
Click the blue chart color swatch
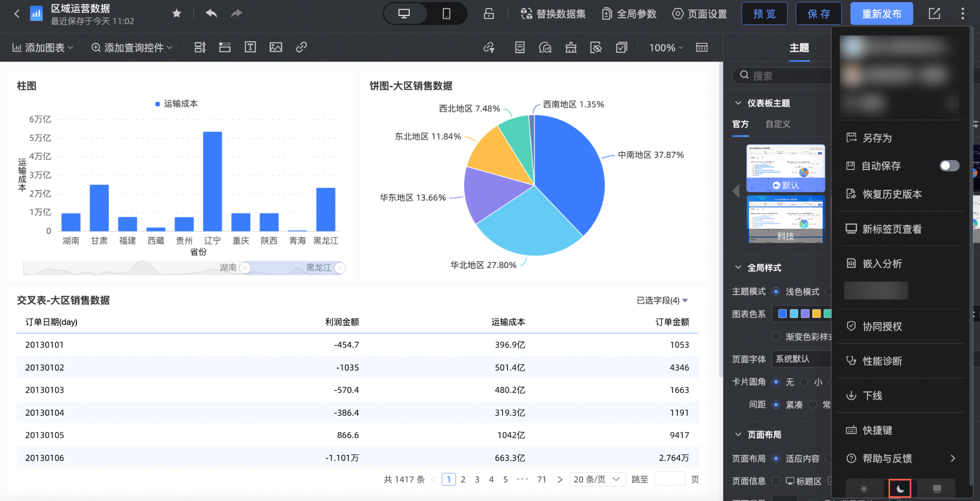coord(783,314)
